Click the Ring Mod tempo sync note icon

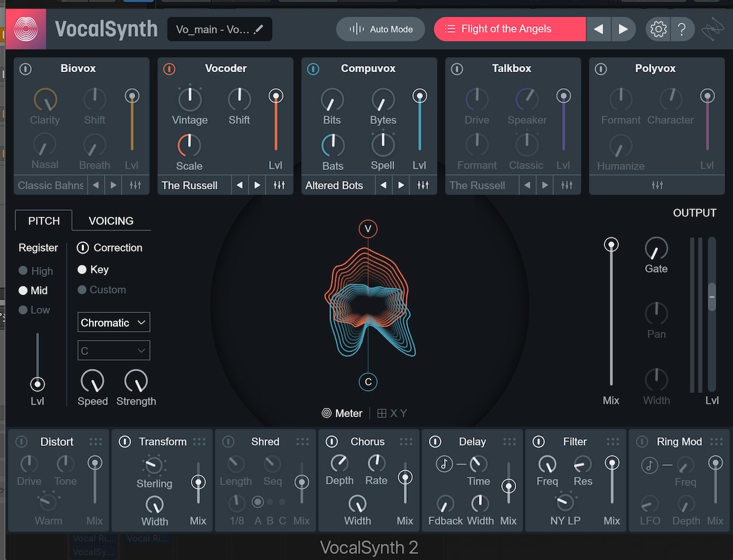[x=649, y=464]
